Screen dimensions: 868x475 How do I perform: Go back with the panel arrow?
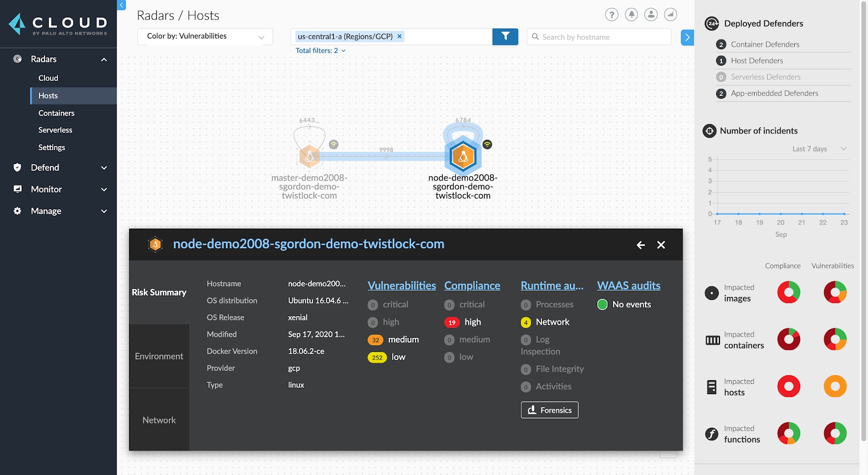tap(641, 245)
